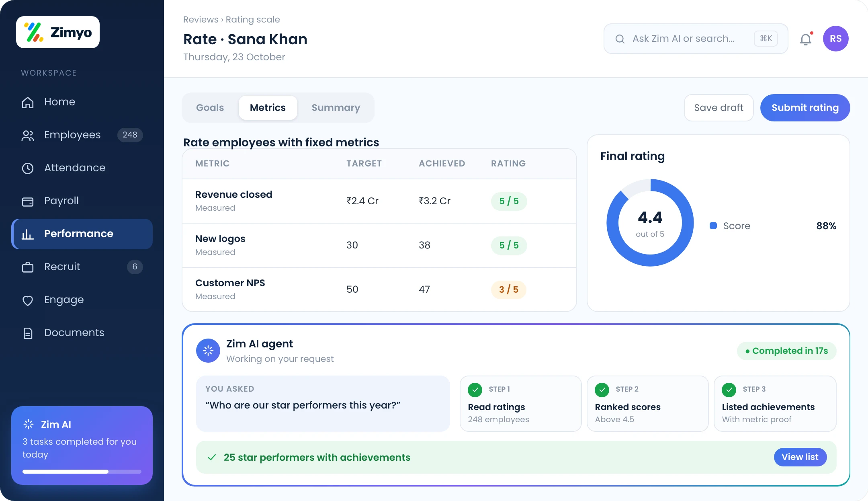Click Save draft button
868x501 pixels.
(719, 108)
